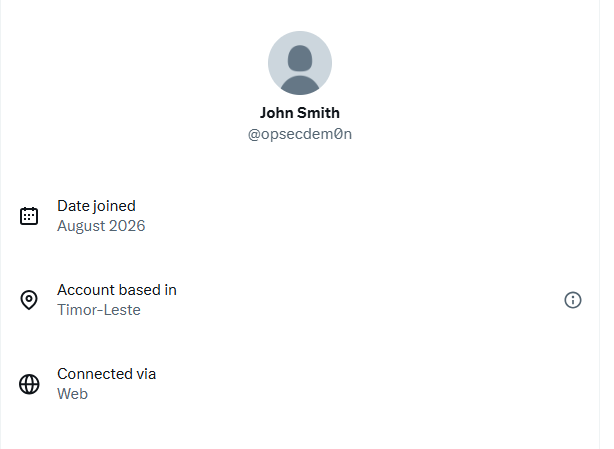Click the August 2026 join date
This screenshot has height=449, width=614.
(101, 226)
